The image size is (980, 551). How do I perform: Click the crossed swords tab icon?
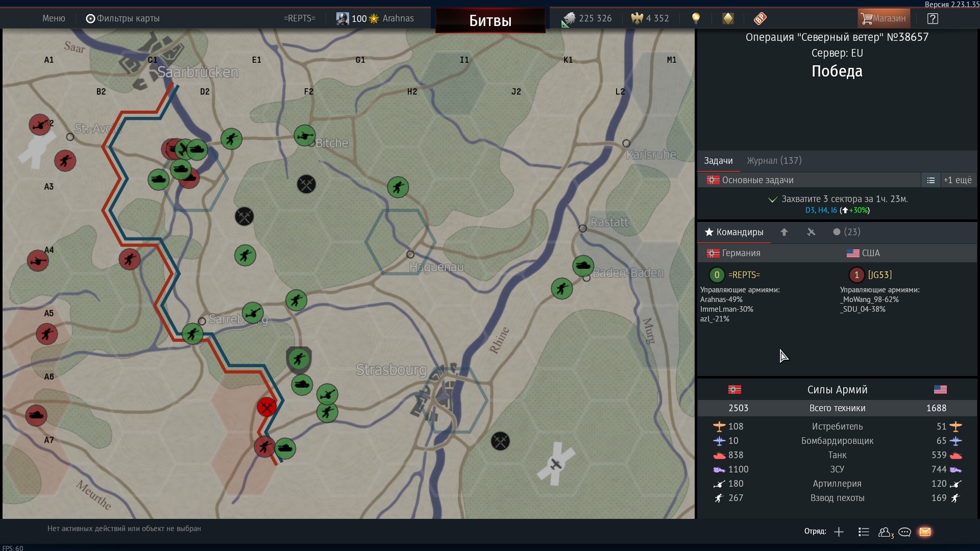pos(811,232)
